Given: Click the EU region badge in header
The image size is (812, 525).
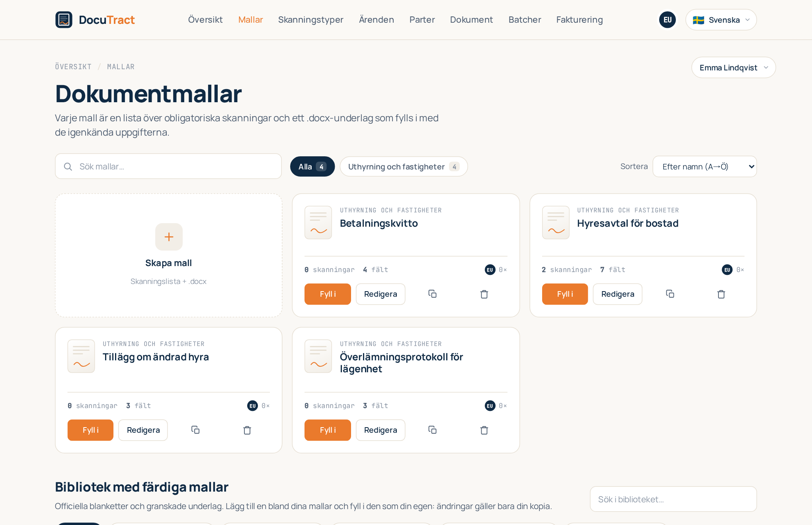Looking at the screenshot, I should pyautogui.click(x=668, y=19).
